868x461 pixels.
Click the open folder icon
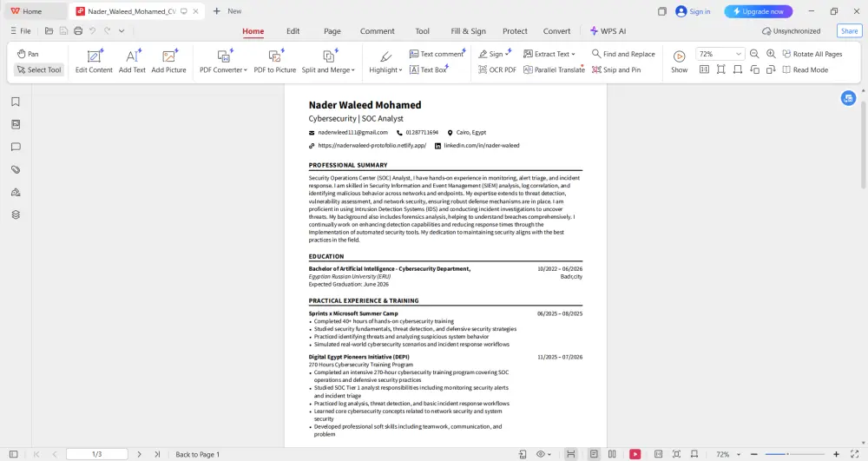tap(49, 31)
